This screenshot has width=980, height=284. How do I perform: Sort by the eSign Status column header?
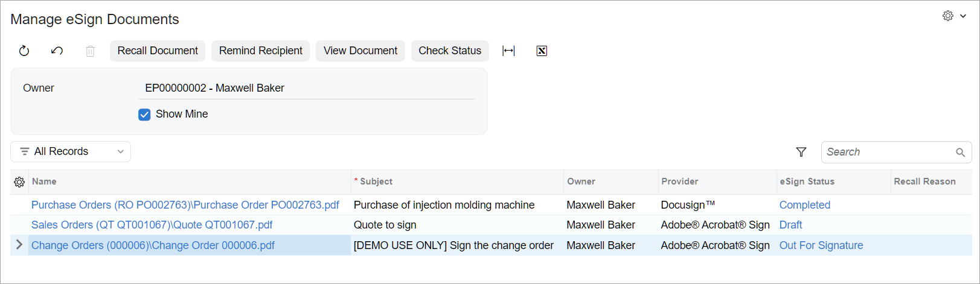tap(807, 181)
